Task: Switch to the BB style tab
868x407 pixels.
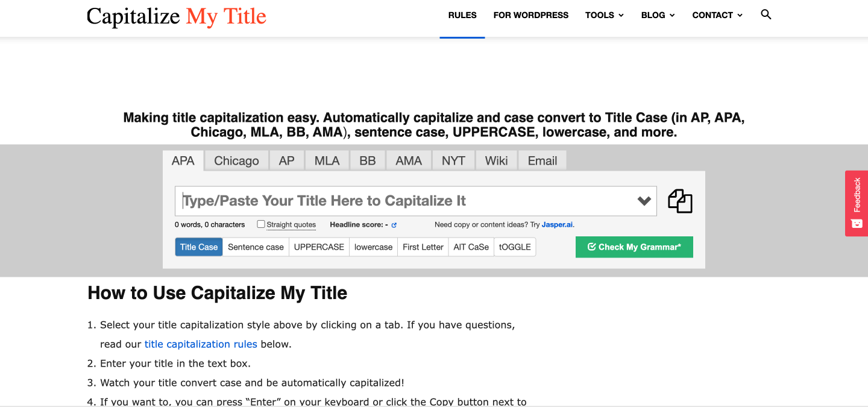Action: click(x=367, y=160)
